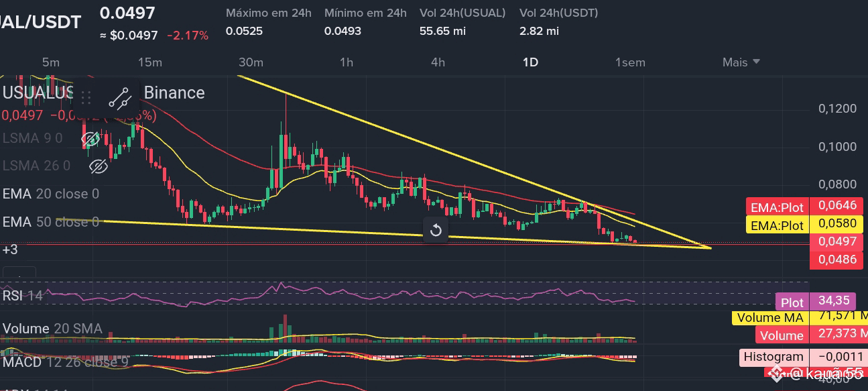Select the 1sem weekly timeframe

click(630, 62)
